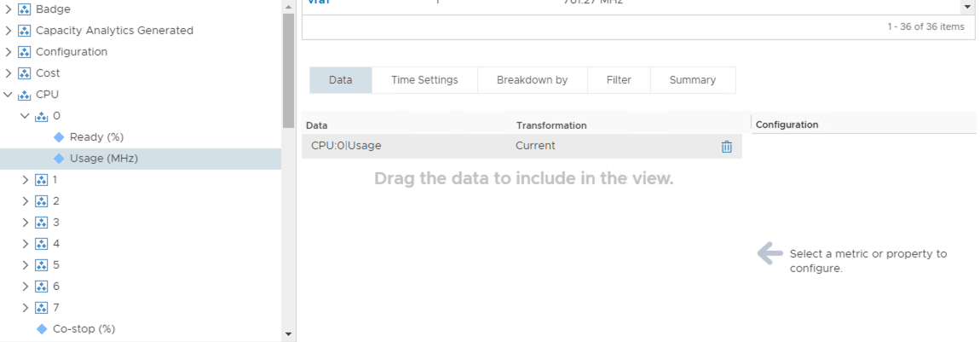
Task: Collapse the CPU tree node
Action: pos(9,95)
